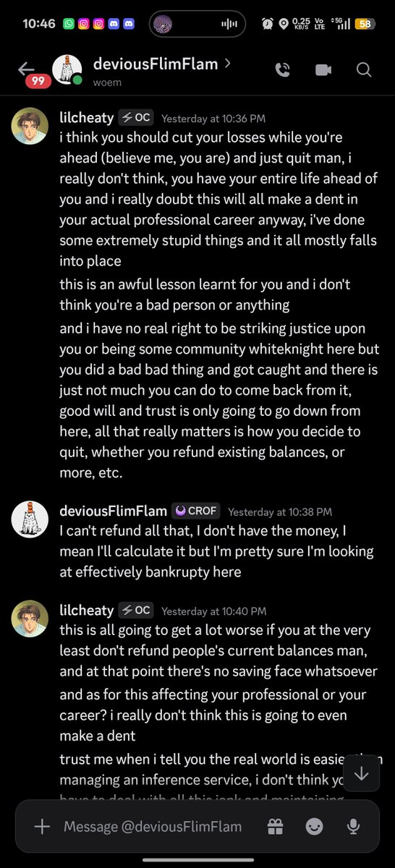The width and height of the screenshot is (395, 868).
Task: Tap the audio waveform pill in status bar
Action: click(197, 24)
